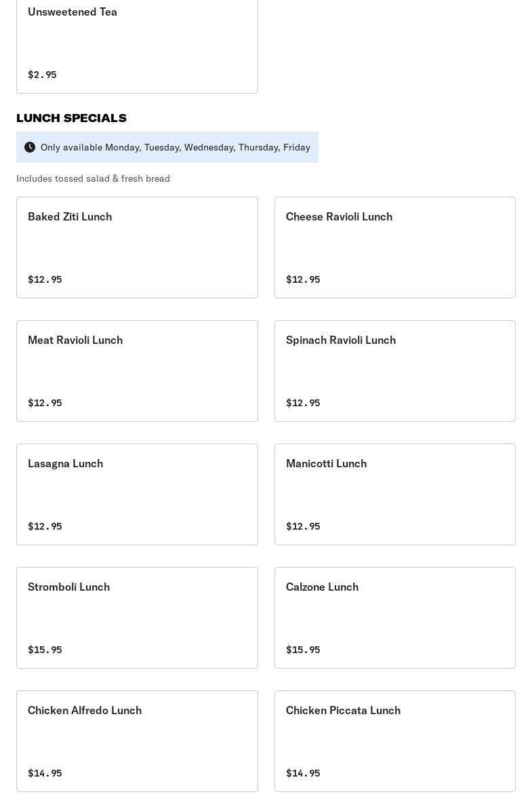The height and width of the screenshot is (805, 532).
Task: Open the Stromboli Lunch item
Action: 137,618
